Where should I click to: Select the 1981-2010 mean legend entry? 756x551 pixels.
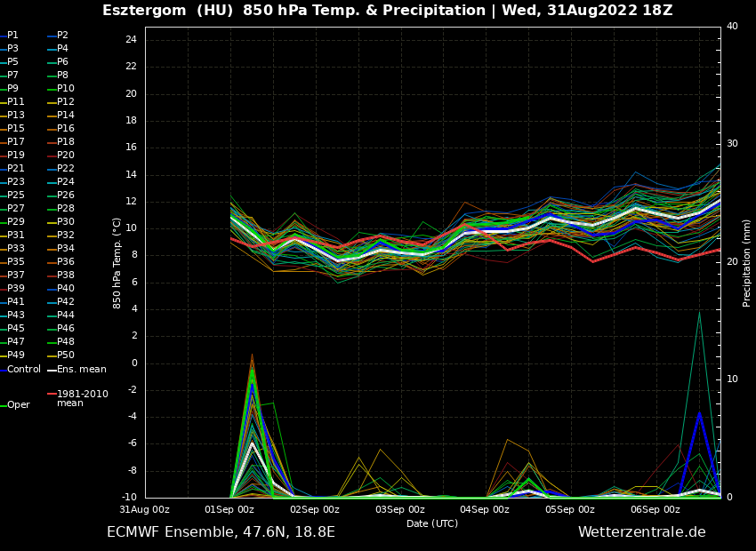(82, 398)
